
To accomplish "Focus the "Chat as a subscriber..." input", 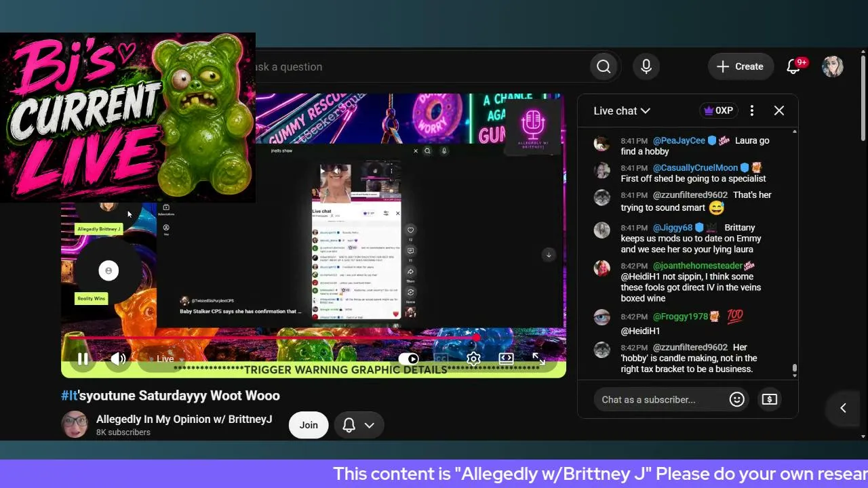I will pyautogui.click(x=648, y=399).
